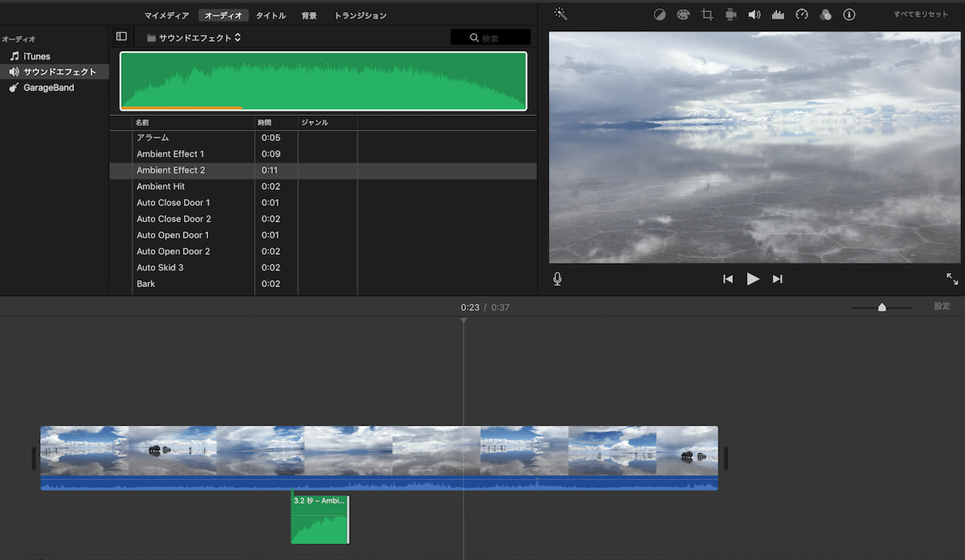Screen dimensions: 965x560
Task: Switch to the トランジション tab
Action: coord(360,15)
